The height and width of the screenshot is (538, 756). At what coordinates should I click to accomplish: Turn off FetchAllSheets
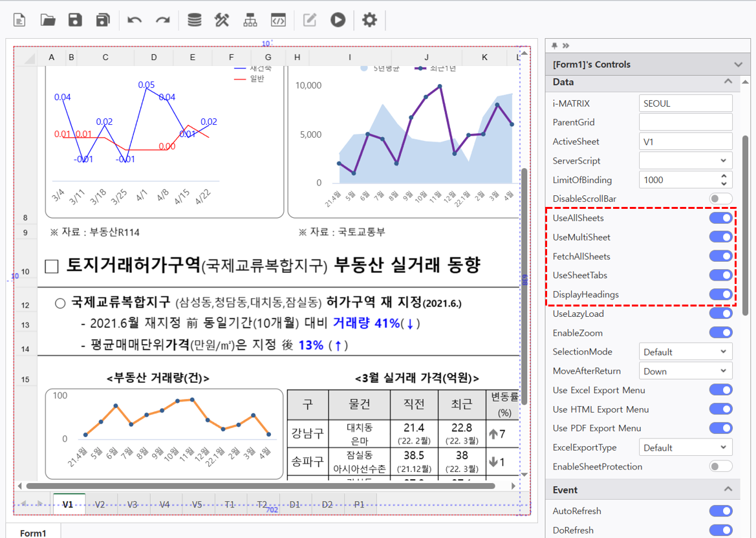point(721,256)
